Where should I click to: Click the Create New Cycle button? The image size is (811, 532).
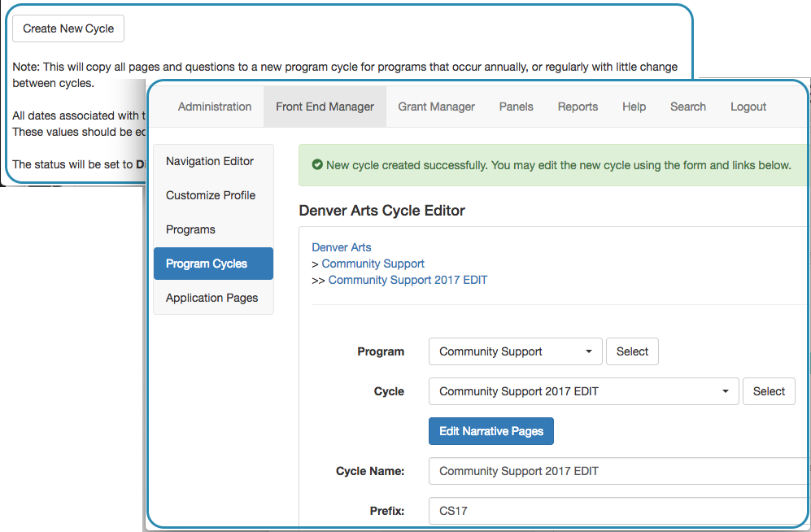(x=68, y=28)
